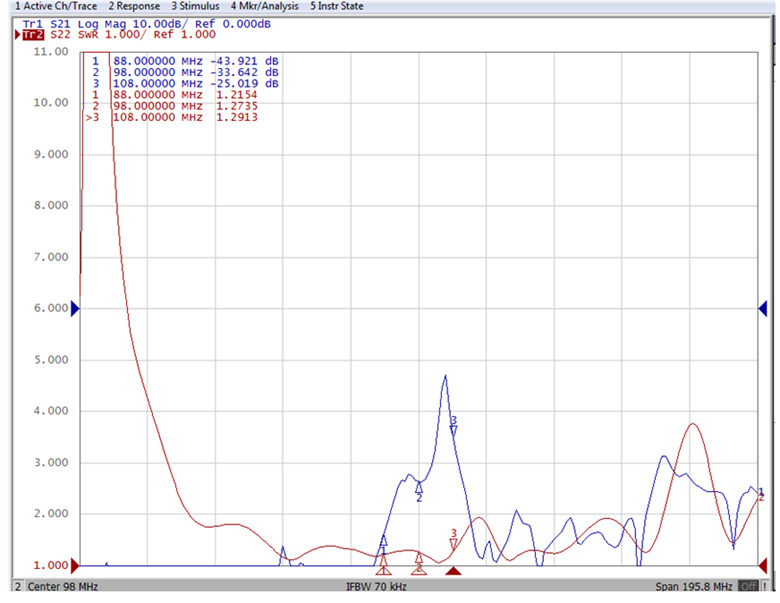Image resolution: width=780 pixels, height=603 pixels.
Task: Select blue marker 1 on S21 trace
Action: (383, 542)
